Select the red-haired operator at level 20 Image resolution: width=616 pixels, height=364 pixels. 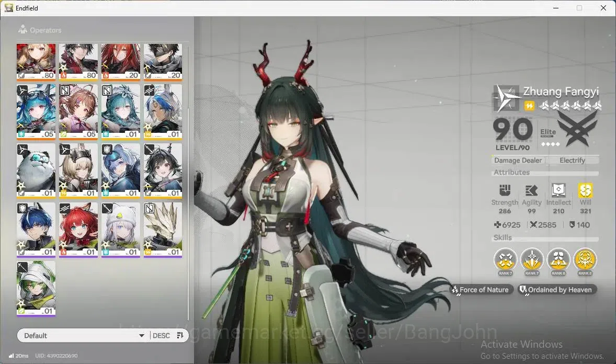(121, 62)
